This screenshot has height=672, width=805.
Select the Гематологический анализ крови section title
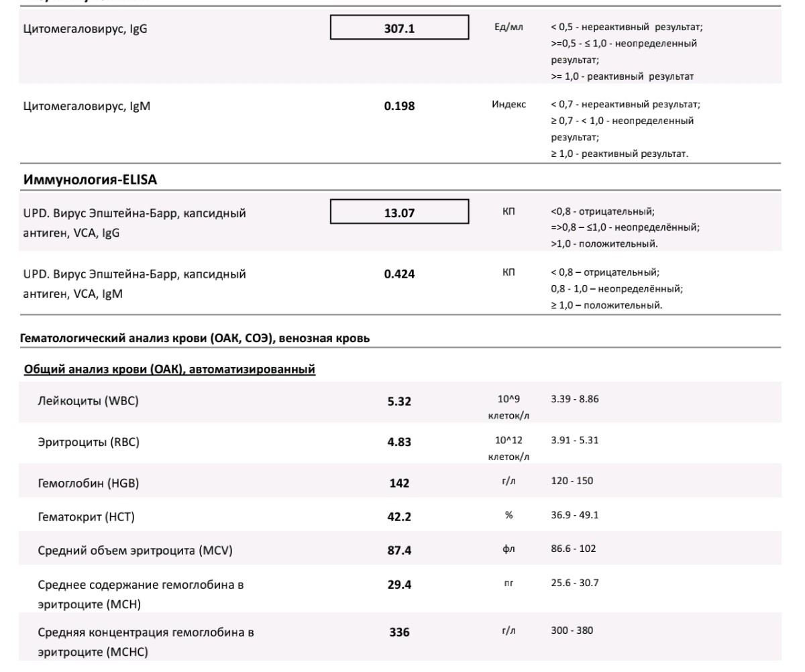pos(197,339)
